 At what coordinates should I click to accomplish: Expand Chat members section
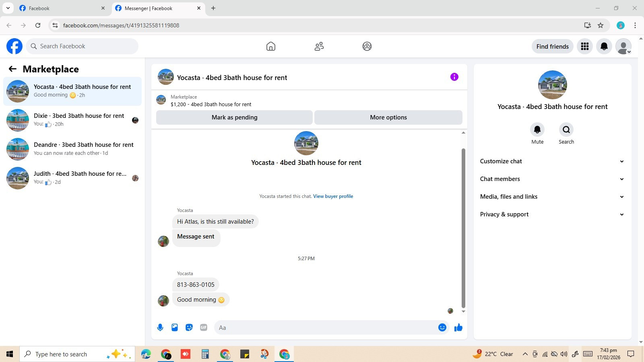point(552,179)
